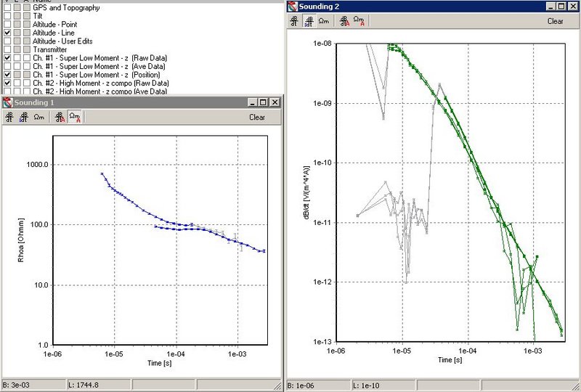Maximize the Sounding 1 window
The height and width of the screenshot is (392, 581).
(264, 102)
